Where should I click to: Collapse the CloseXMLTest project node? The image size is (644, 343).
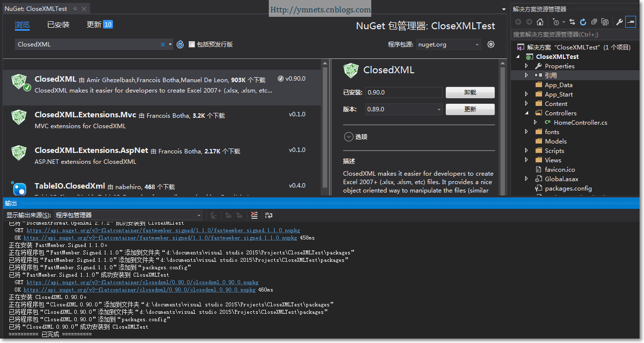pyautogui.click(x=518, y=56)
